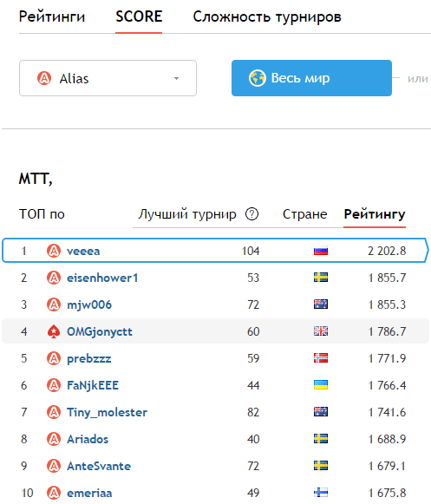Open the Сложность турниров tab
This screenshot has height=504, width=431.
click(267, 16)
